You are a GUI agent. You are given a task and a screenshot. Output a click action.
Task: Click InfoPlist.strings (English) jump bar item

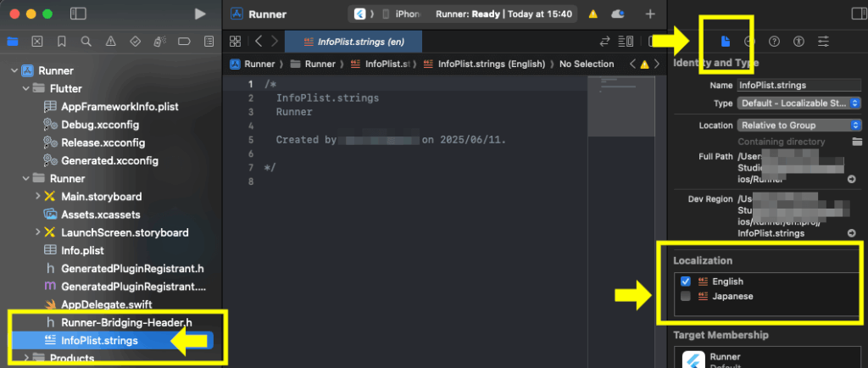485,64
